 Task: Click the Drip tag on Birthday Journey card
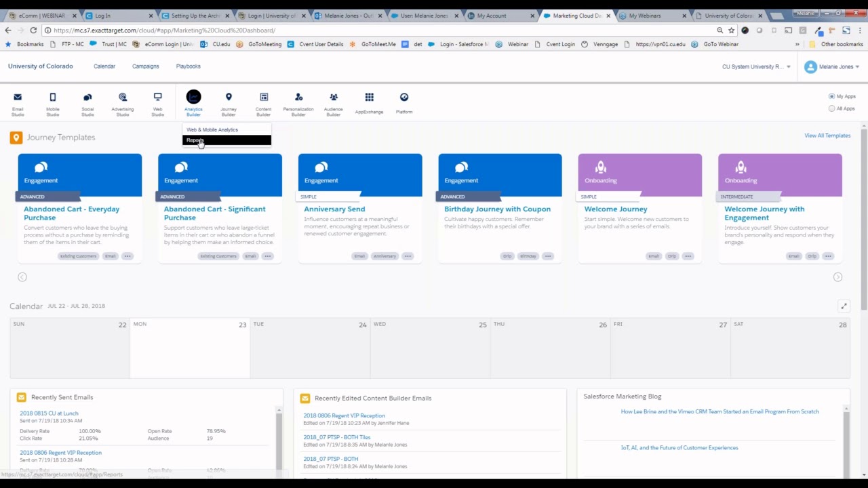pyautogui.click(x=507, y=256)
